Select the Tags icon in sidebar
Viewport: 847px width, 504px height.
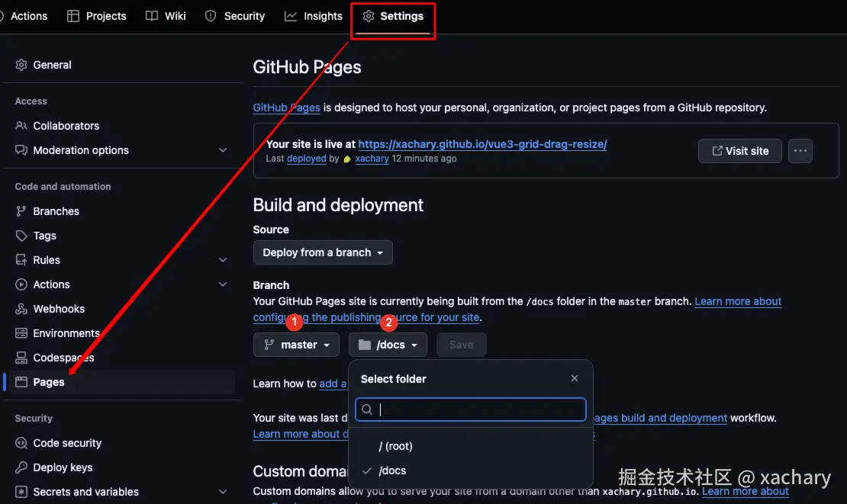point(21,236)
